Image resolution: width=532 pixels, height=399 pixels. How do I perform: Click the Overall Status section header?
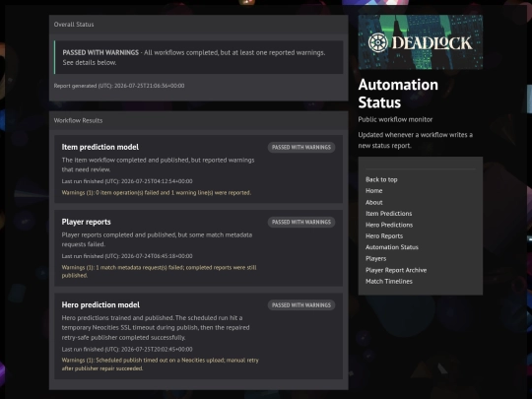click(x=198, y=24)
